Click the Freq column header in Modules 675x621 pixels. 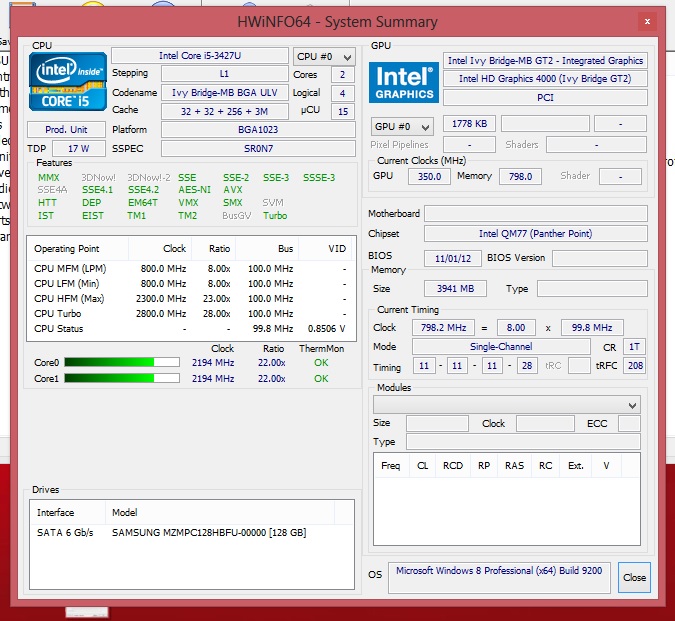click(x=391, y=466)
